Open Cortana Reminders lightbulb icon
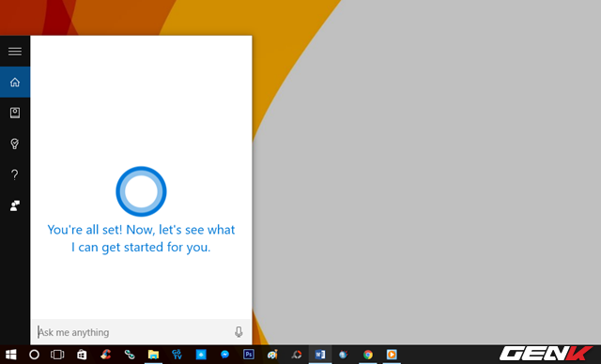 [x=15, y=144]
